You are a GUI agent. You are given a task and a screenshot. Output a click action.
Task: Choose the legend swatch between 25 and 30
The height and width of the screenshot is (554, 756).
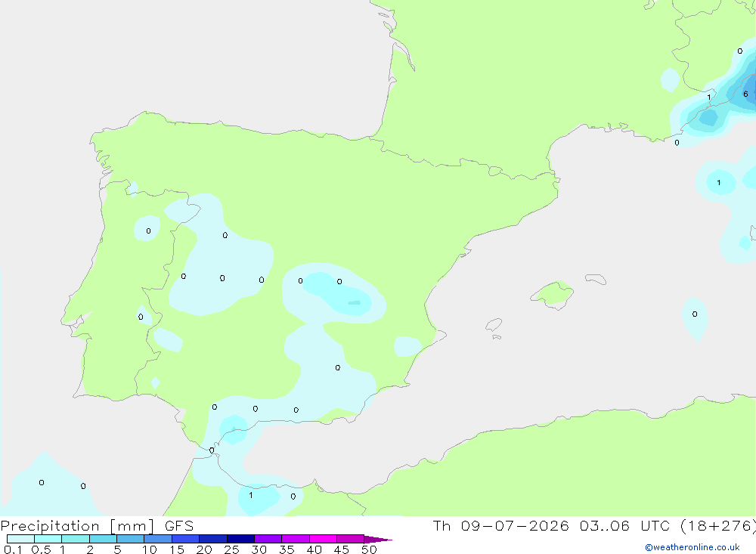click(240, 539)
